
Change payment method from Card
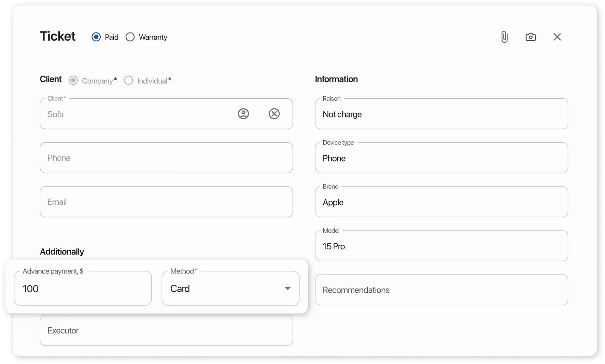pyautogui.click(x=288, y=289)
